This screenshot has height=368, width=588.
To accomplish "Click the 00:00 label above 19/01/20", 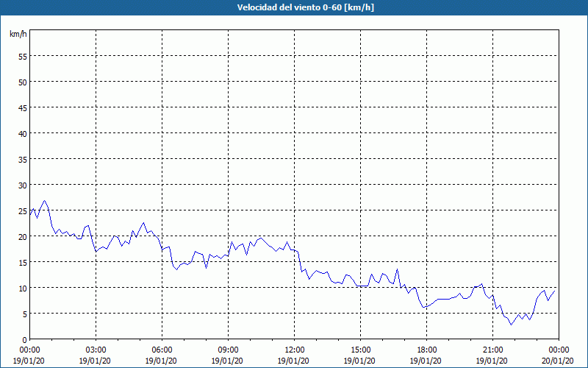I will [30, 350].
